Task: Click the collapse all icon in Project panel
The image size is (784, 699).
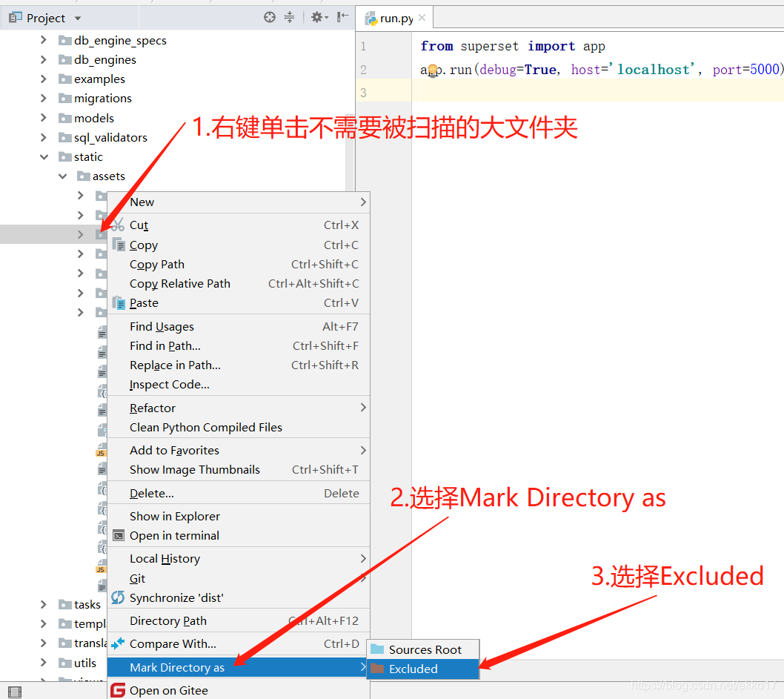Action: tap(290, 18)
